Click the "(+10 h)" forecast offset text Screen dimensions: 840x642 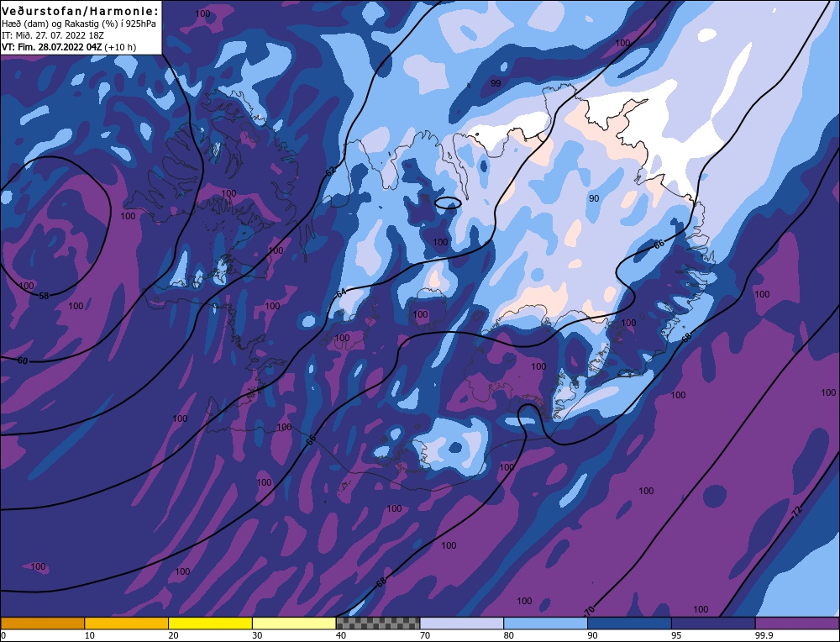(120, 47)
